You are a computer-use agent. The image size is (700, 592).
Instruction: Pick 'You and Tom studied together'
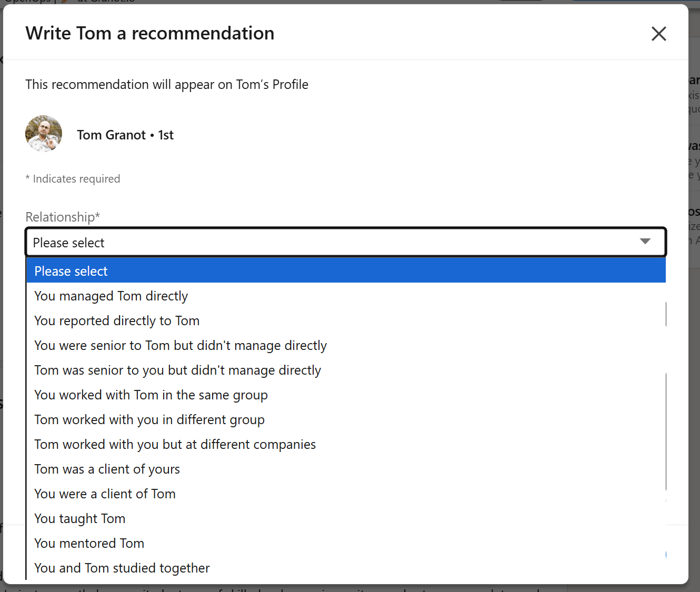pyautogui.click(x=122, y=568)
